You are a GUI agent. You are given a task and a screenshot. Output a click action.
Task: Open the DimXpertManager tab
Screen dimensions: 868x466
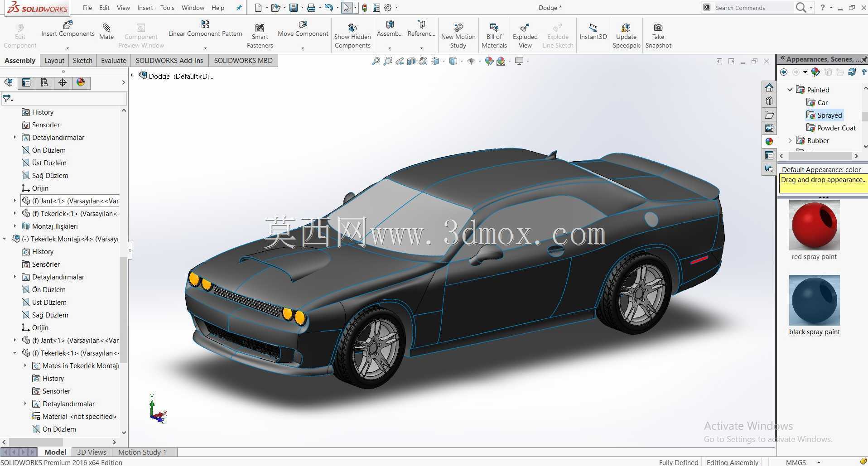click(x=63, y=82)
